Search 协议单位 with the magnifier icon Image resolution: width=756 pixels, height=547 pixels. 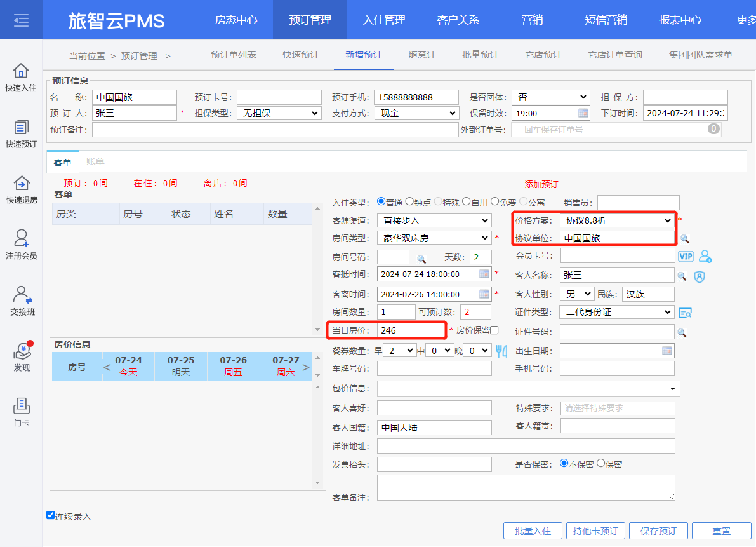[685, 239]
